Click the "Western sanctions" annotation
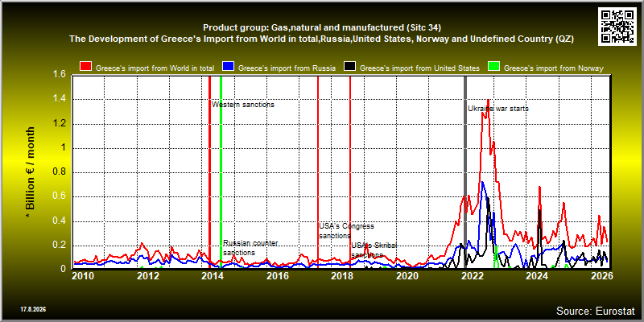The height and width of the screenshot is (322, 644). point(243,105)
